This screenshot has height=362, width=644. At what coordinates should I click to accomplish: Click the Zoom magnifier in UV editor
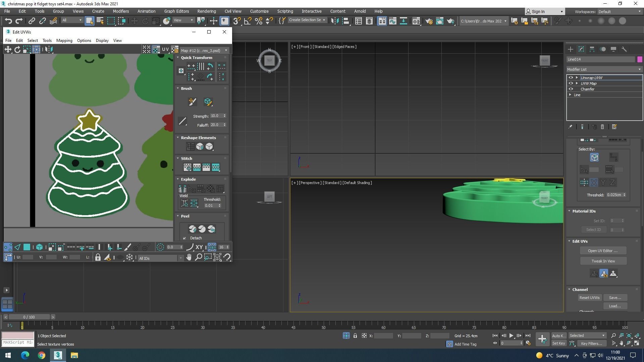tap(198, 257)
